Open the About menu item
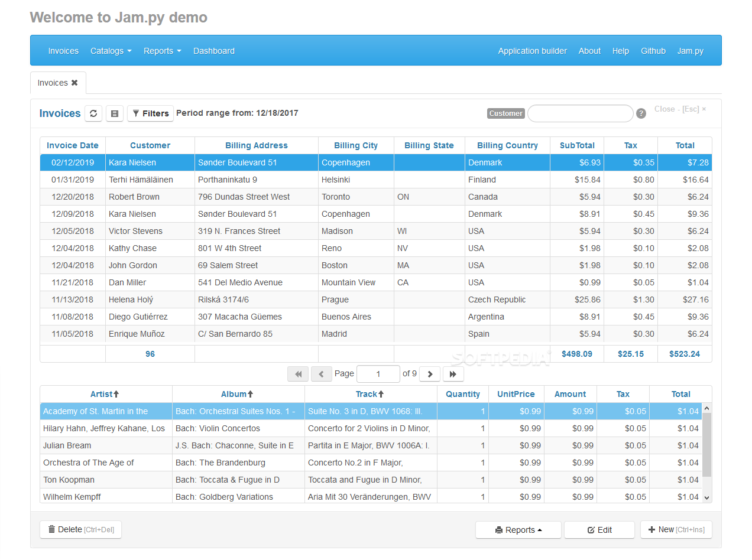 589,51
